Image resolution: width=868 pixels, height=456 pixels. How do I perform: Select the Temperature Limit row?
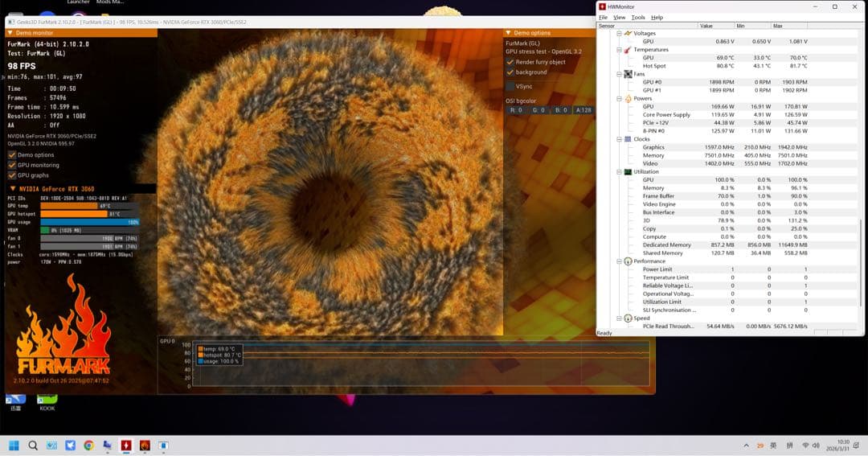(x=725, y=277)
